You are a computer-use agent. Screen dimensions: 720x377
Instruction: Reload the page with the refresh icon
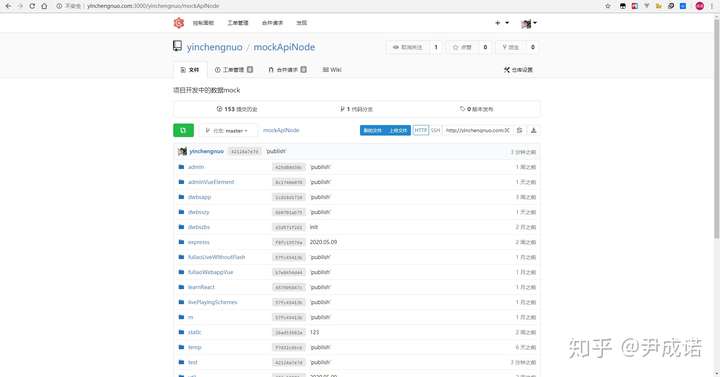click(32, 6)
